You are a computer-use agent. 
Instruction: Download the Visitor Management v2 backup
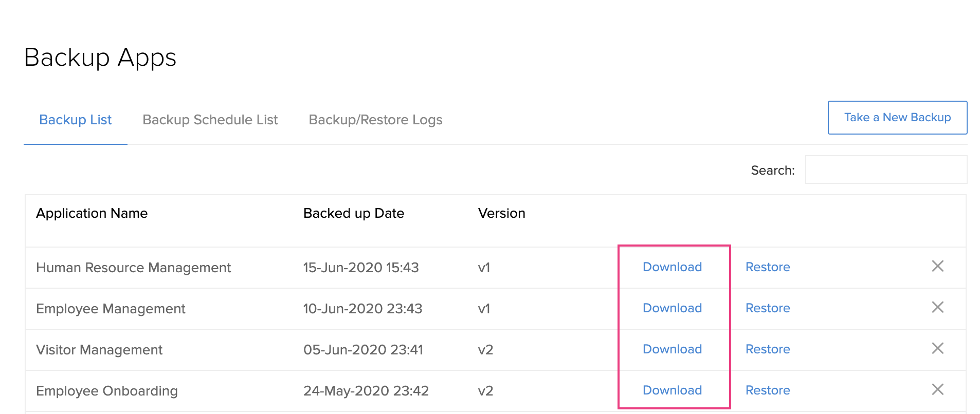tap(672, 349)
